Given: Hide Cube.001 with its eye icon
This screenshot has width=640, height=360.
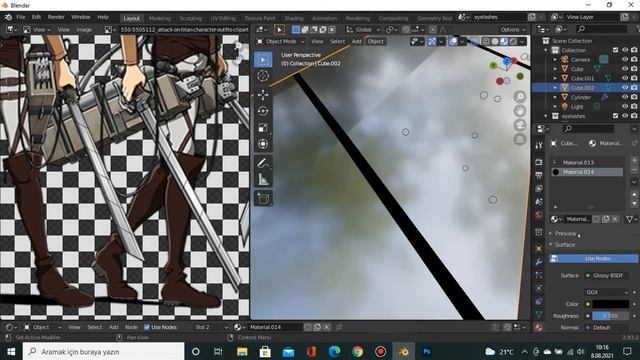Looking at the screenshot, I should tap(625, 78).
